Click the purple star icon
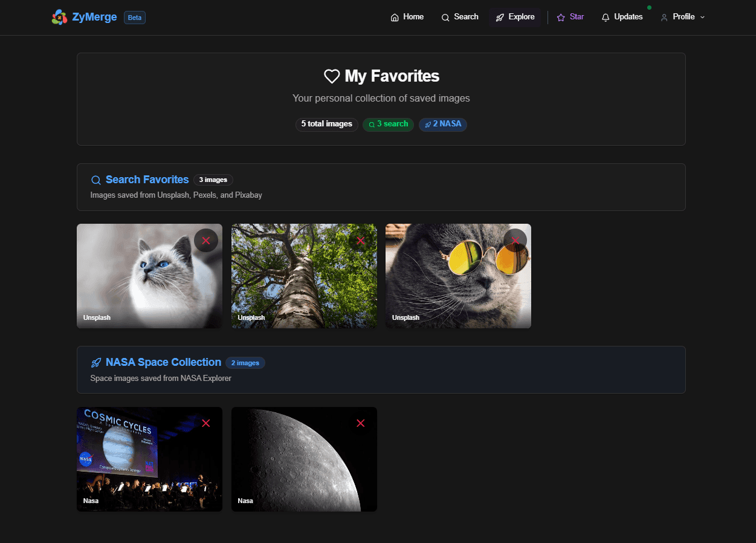 (561, 18)
